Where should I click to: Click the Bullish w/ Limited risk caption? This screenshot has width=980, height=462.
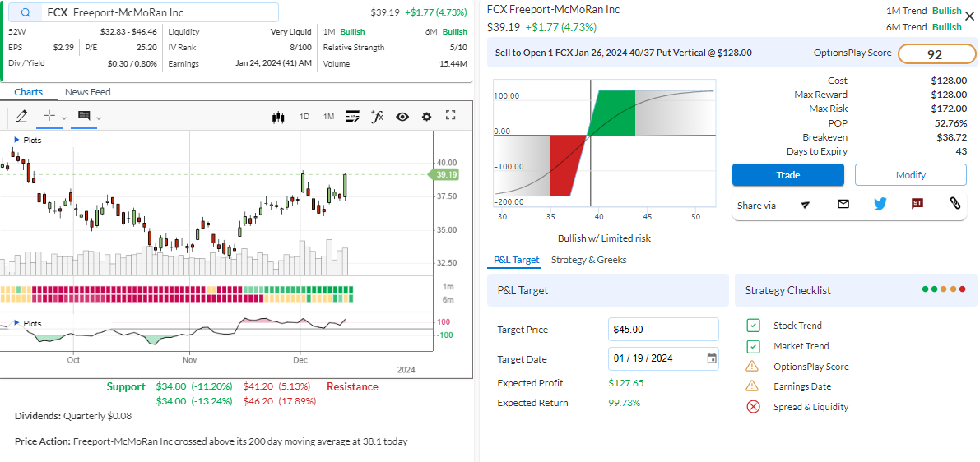(605, 238)
